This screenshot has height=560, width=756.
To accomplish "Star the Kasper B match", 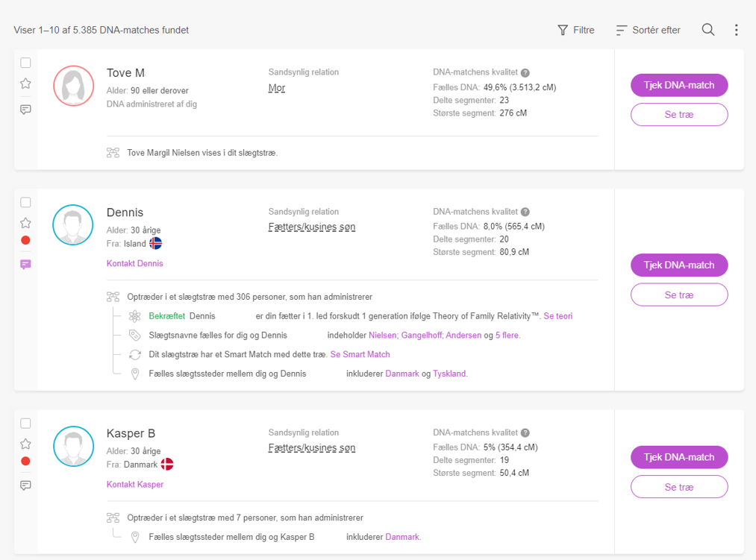I will [x=25, y=444].
